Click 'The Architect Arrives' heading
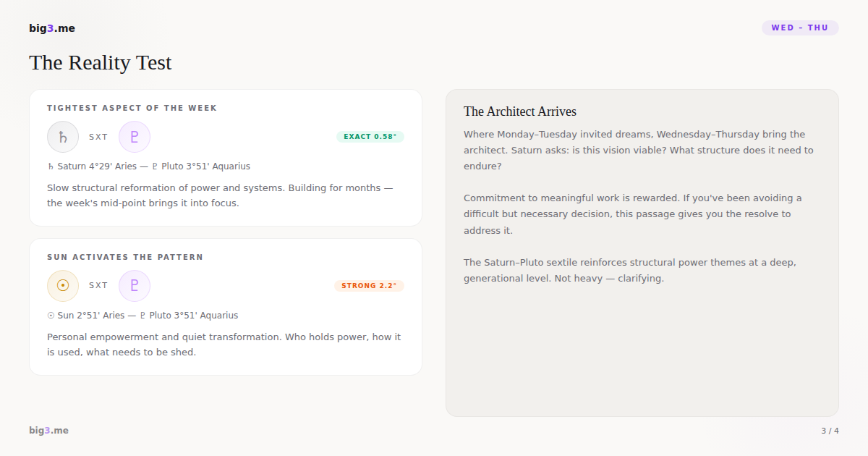The image size is (868, 456). pyautogui.click(x=520, y=111)
